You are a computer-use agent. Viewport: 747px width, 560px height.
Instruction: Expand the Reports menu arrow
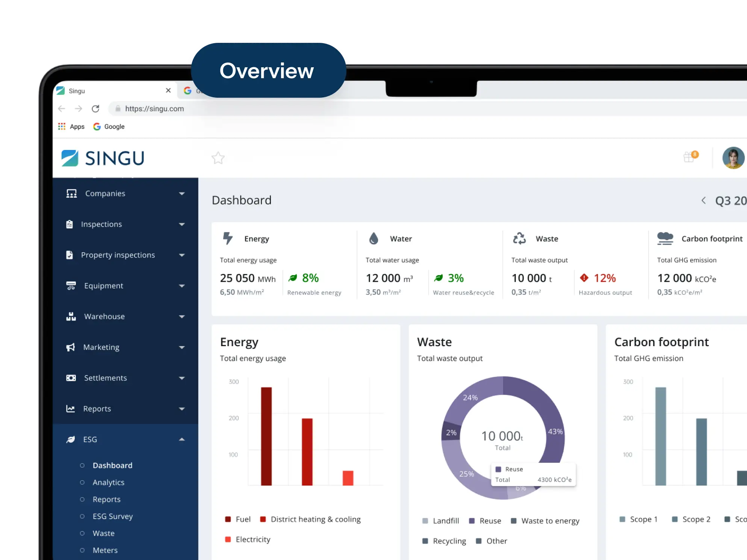182,409
